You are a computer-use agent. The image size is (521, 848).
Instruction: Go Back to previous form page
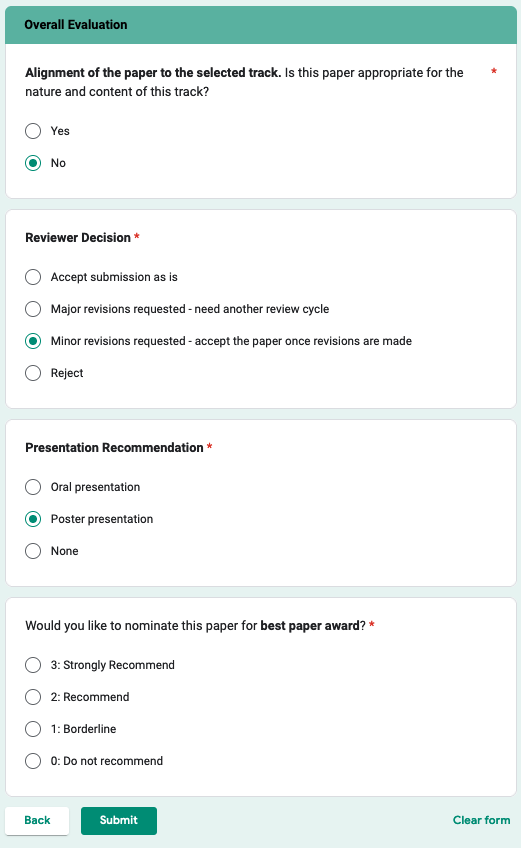pos(37,820)
